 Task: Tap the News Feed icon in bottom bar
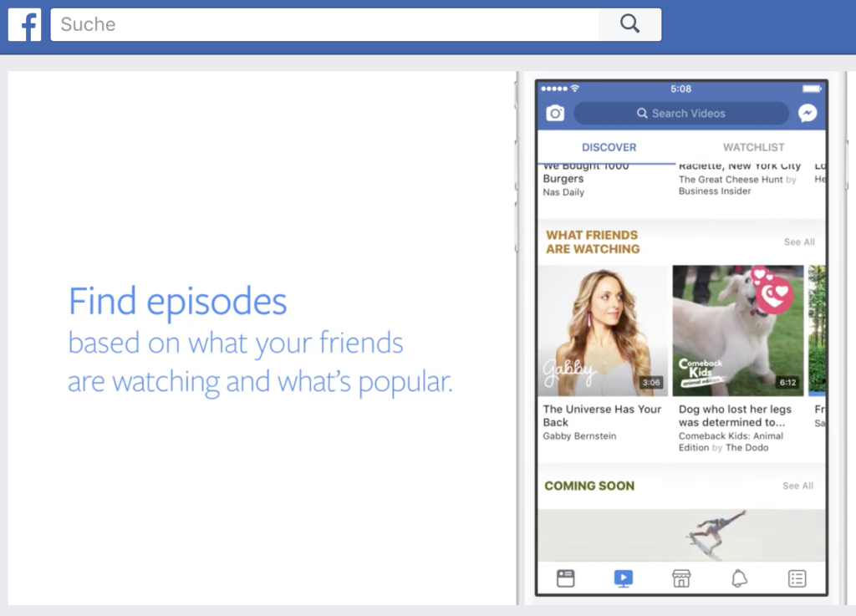click(x=566, y=578)
